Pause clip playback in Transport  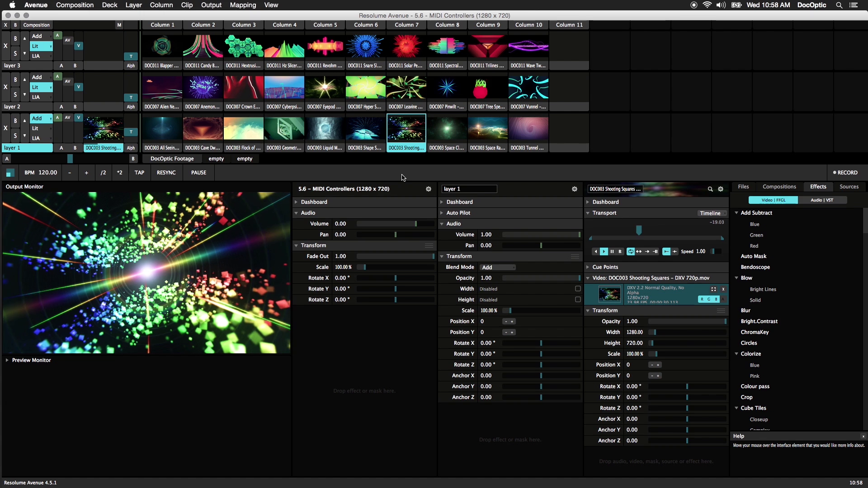coord(612,251)
